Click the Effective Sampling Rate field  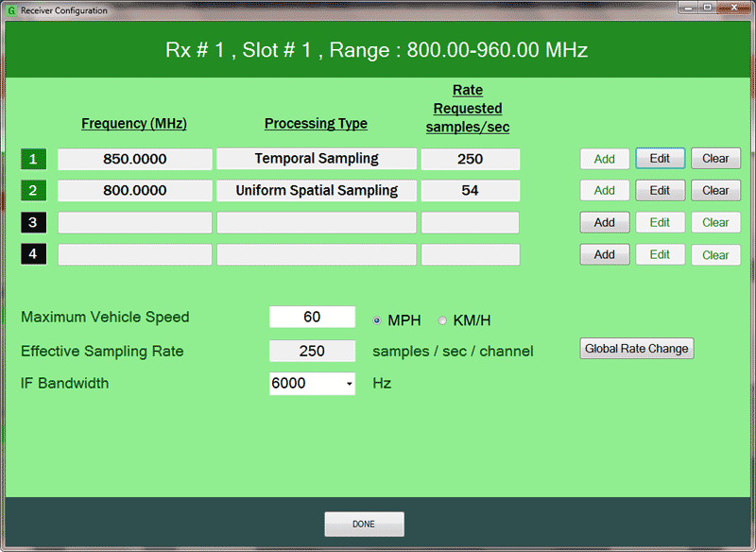click(312, 351)
